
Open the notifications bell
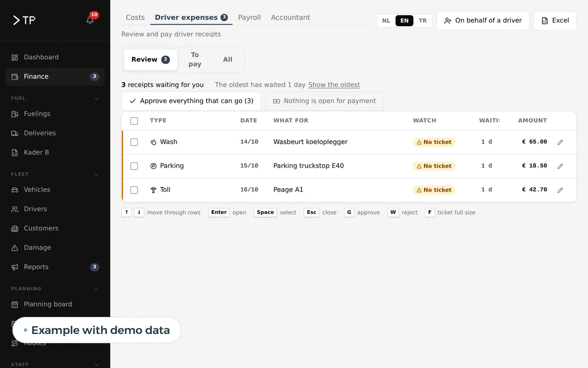coord(90,20)
